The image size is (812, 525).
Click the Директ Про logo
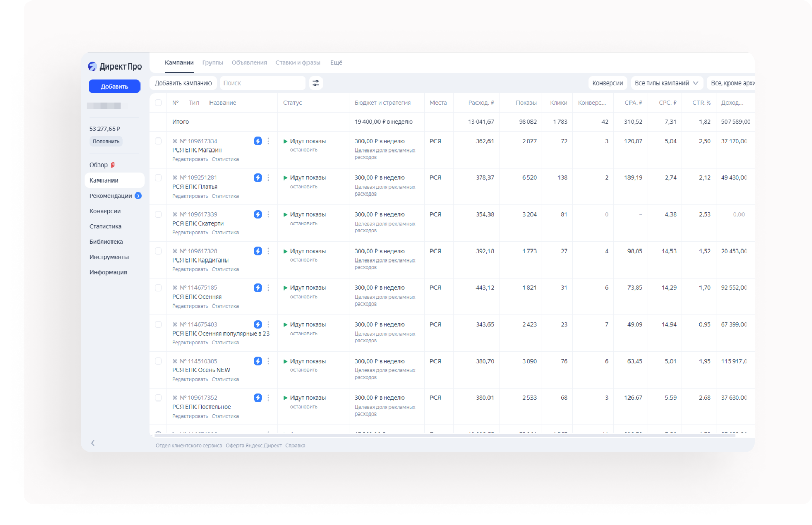tap(115, 66)
